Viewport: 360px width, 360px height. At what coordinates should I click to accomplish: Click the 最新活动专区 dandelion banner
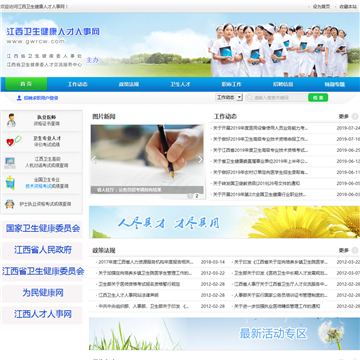point(224,334)
